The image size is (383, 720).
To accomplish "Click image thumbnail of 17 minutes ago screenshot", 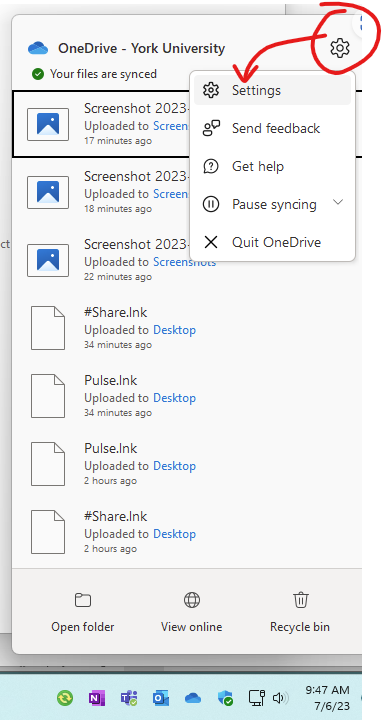I will point(48,124).
